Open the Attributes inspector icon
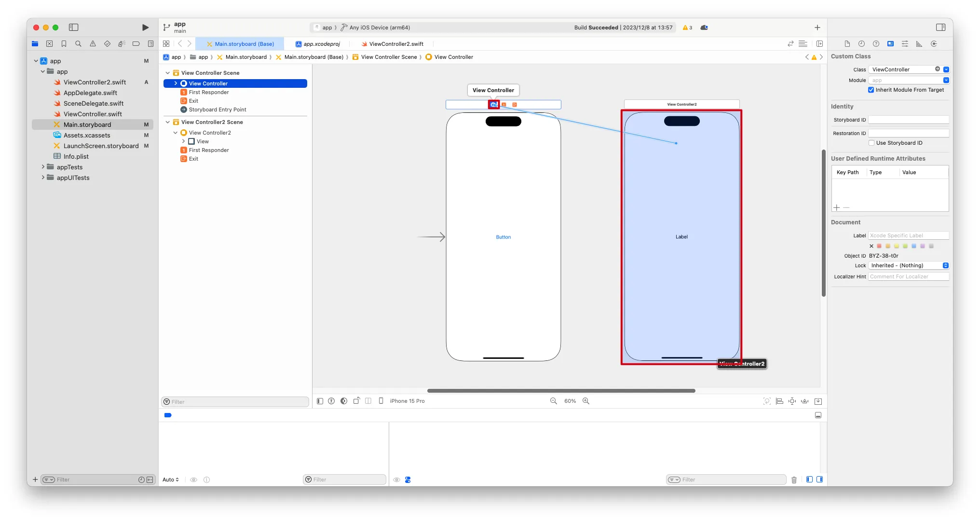Screen dimensions: 980x522 coord(905,44)
